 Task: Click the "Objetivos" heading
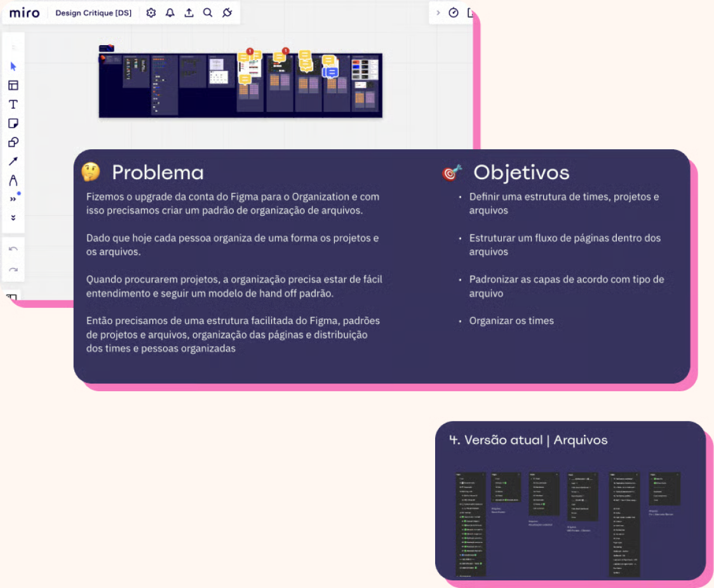pyautogui.click(x=522, y=173)
